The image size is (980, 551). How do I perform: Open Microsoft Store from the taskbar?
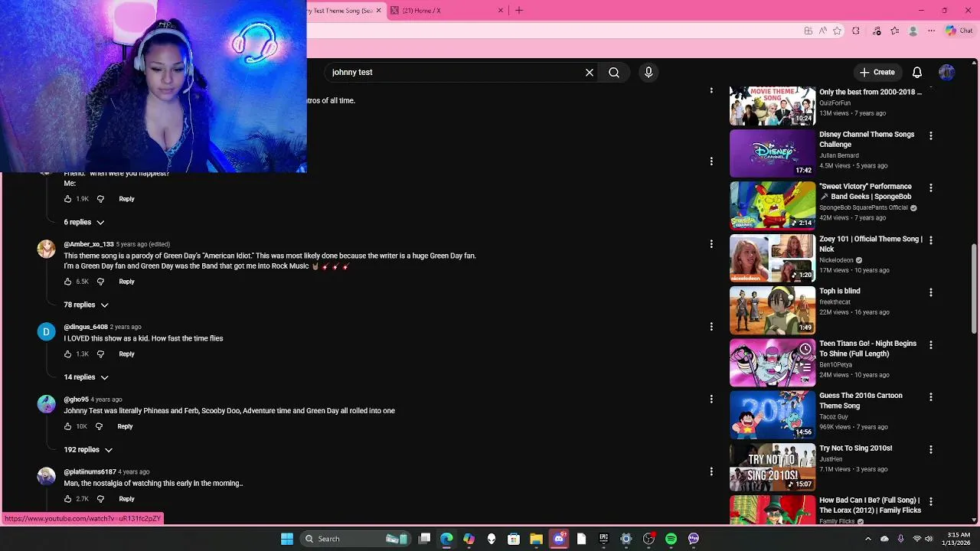tap(514, 539)
